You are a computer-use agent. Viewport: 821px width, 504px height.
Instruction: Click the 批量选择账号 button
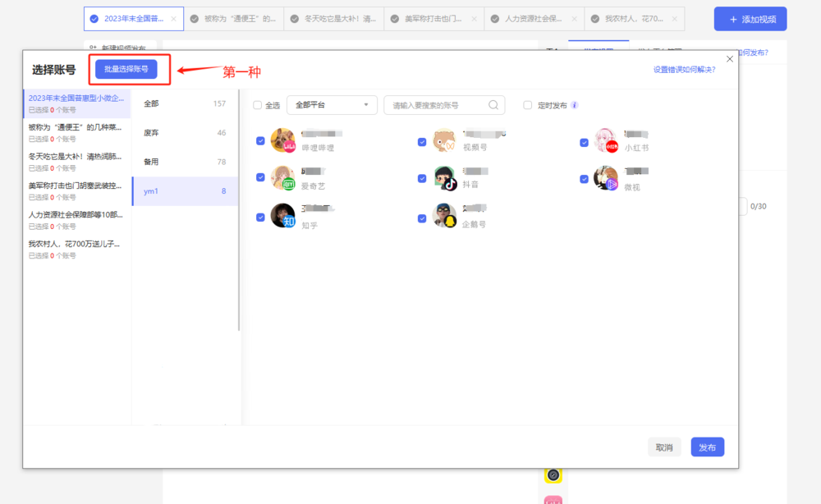tap(126, 70)
